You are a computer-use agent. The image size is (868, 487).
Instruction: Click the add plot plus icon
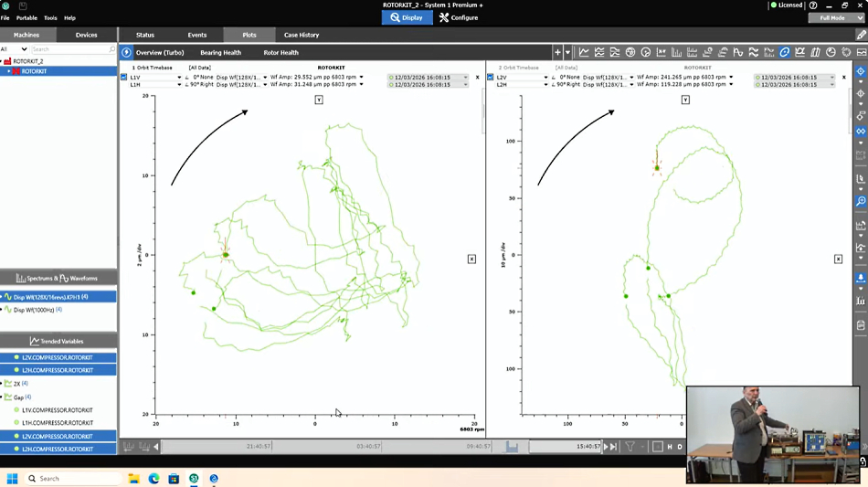pos(557,53)
